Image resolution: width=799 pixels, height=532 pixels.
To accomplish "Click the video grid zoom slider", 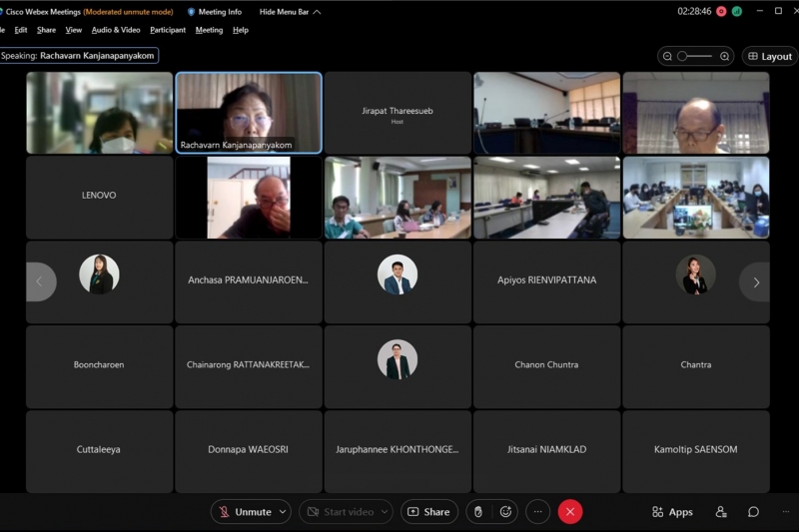I will (x=695, y=57).
